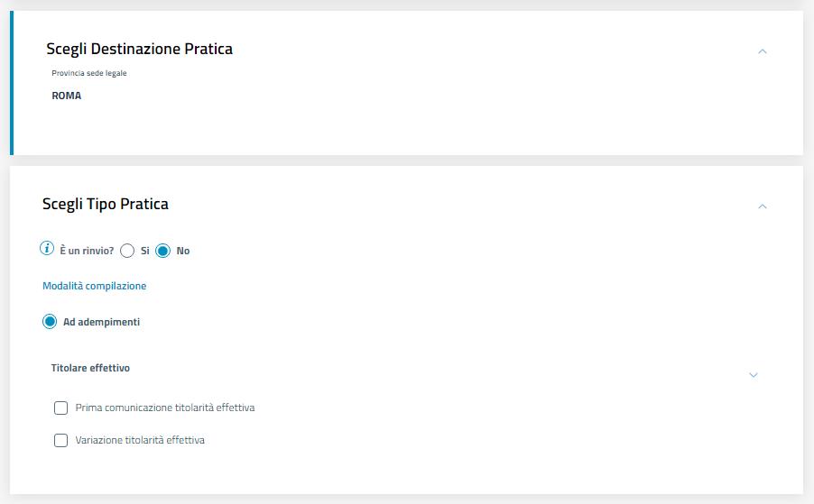Click the Scegli Tipo Pratica heading
This screenshot has width=814, height=504.
[106, 205]
